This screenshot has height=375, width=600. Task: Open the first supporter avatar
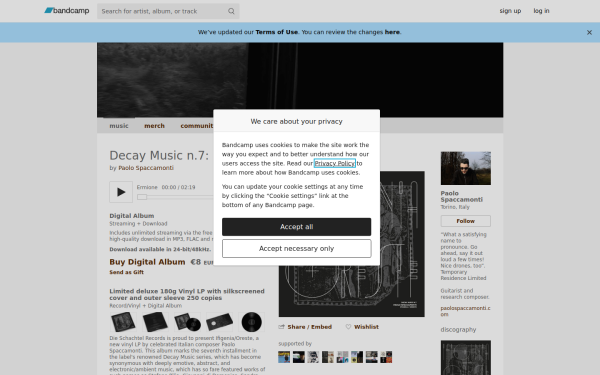click(284, 357)
